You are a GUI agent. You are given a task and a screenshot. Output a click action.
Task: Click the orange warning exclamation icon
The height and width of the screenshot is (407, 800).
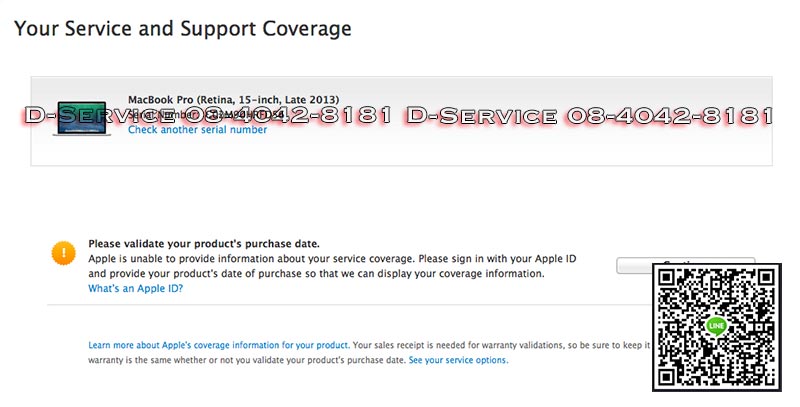[62, 254]
